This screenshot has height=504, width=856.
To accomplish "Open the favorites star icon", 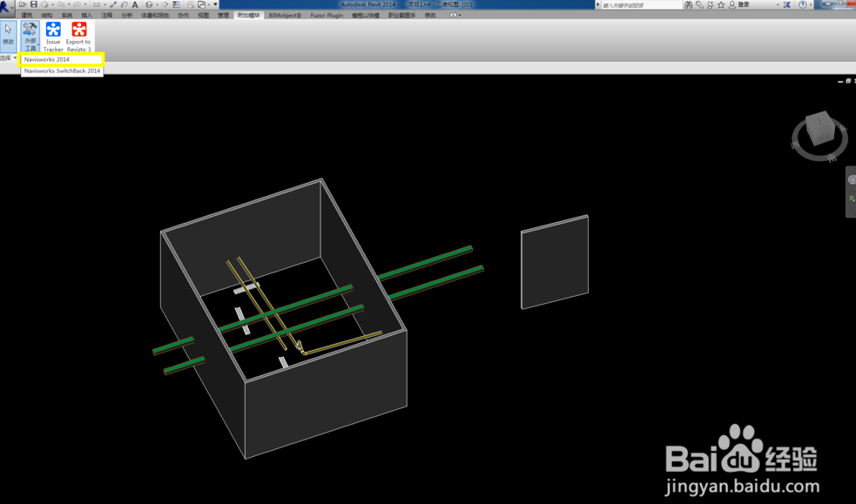I will 721,5.
